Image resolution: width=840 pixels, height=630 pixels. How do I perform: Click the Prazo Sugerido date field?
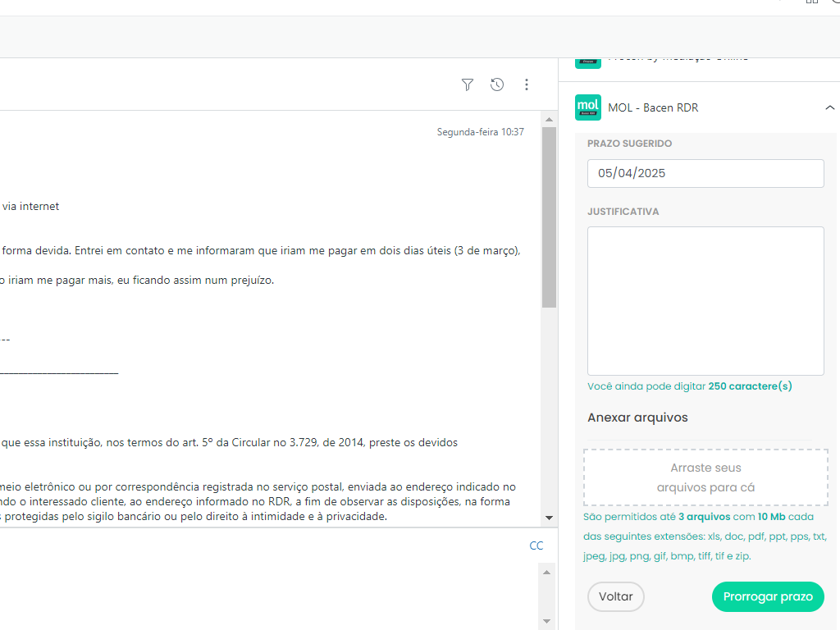pyautogui.click(x=705, y=173)
